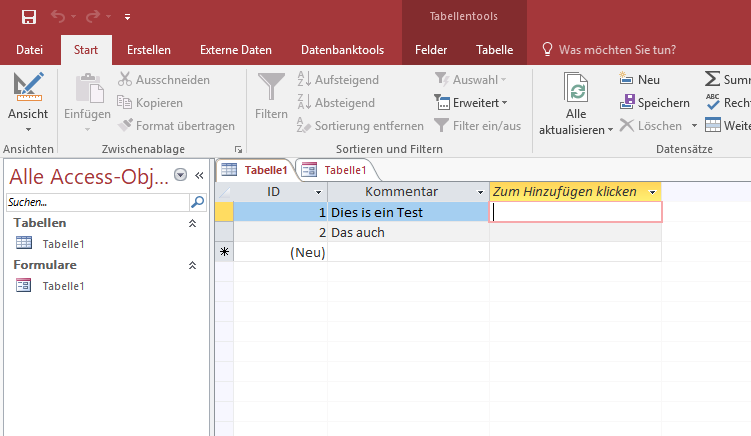The image size is (751, 436).
Task: Open the Datenbanktools ribbon tab
Action: [x=342, y=50]
